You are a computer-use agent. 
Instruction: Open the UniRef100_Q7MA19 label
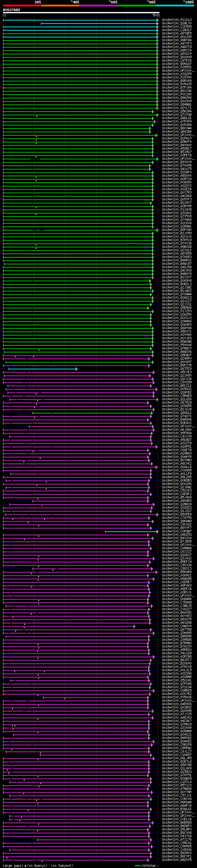[x=176, y=724]
